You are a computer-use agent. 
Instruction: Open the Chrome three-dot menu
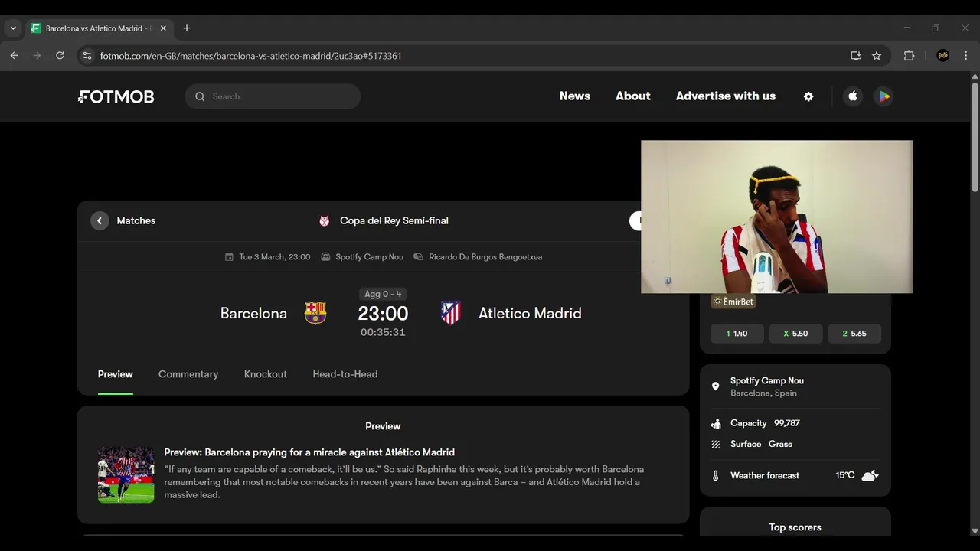click(x=965, y=56)
